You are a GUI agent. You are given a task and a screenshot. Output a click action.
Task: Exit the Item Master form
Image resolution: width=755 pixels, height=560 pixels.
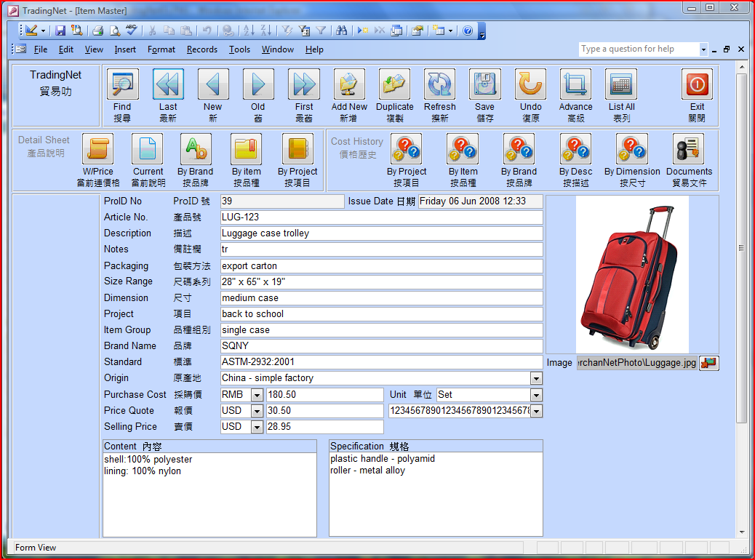[697, 85]
